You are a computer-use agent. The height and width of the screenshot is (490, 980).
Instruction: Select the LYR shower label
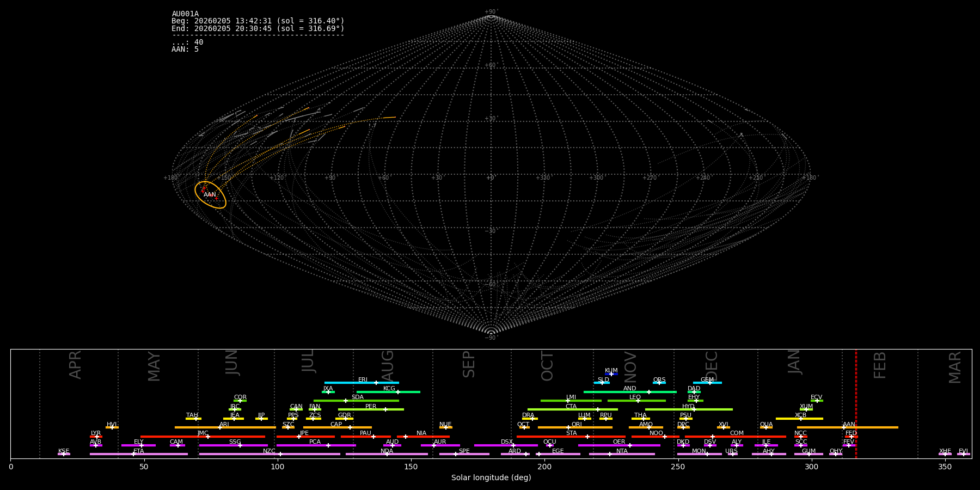[x=96, y=433]
